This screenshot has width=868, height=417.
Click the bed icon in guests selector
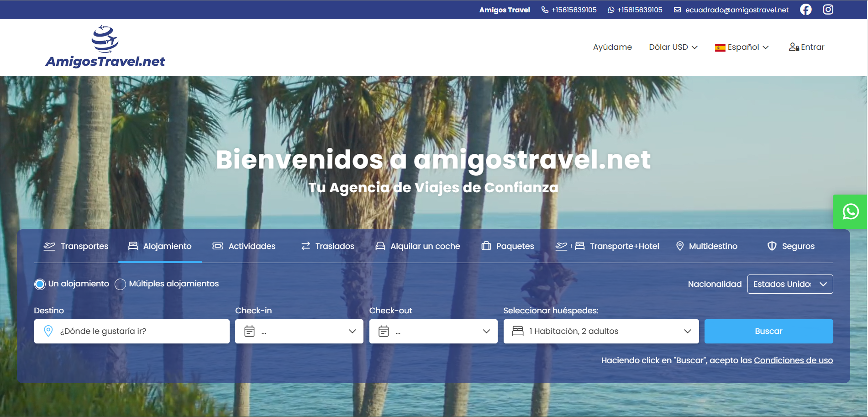coord(518,331)
